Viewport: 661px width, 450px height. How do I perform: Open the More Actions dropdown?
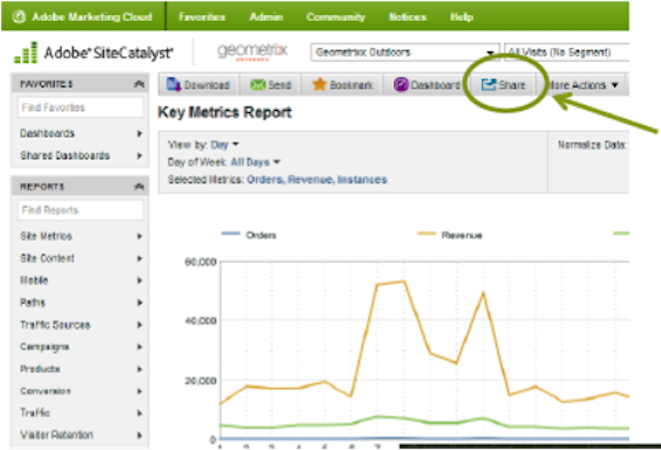pos(583,85)
